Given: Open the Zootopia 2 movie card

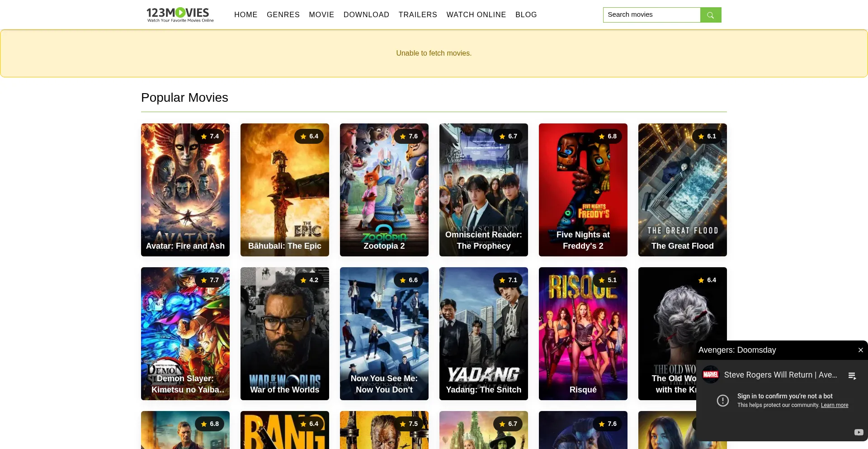Looking at the screenshot, I should pos(384,190).
